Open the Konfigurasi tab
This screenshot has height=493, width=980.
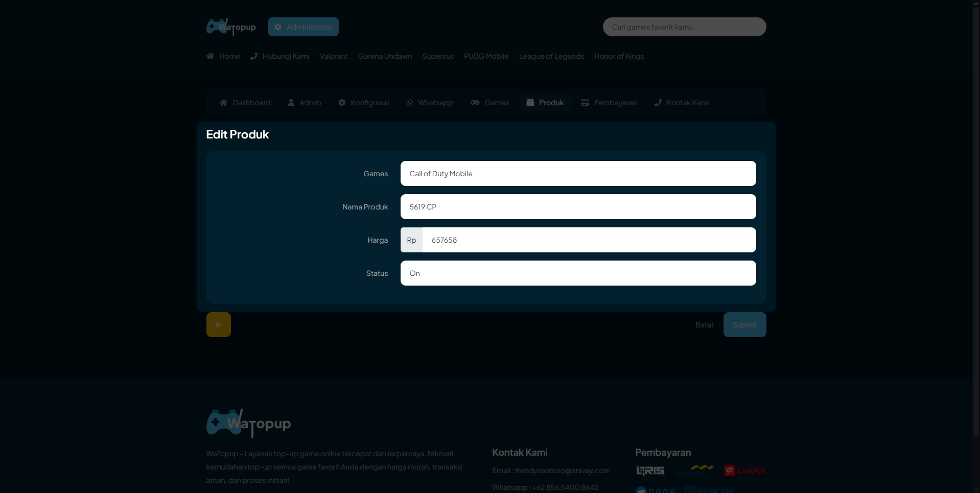[x=364, y=103]
